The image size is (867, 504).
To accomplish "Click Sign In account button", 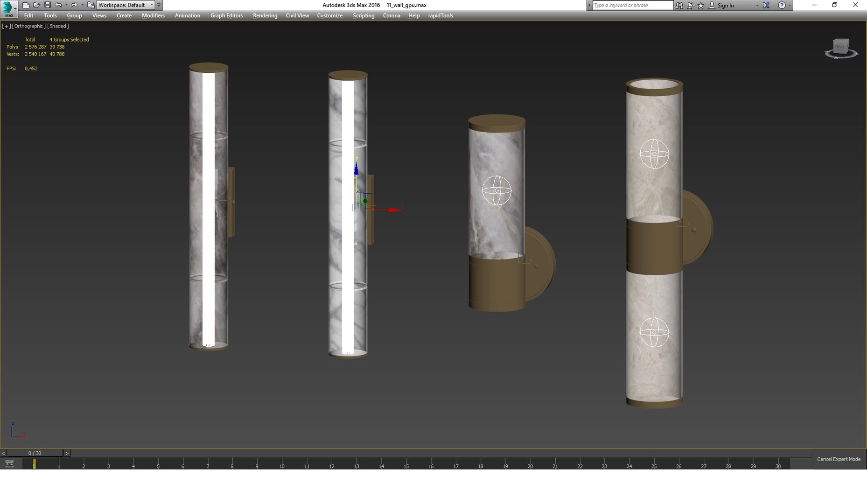I will [721, 5].
